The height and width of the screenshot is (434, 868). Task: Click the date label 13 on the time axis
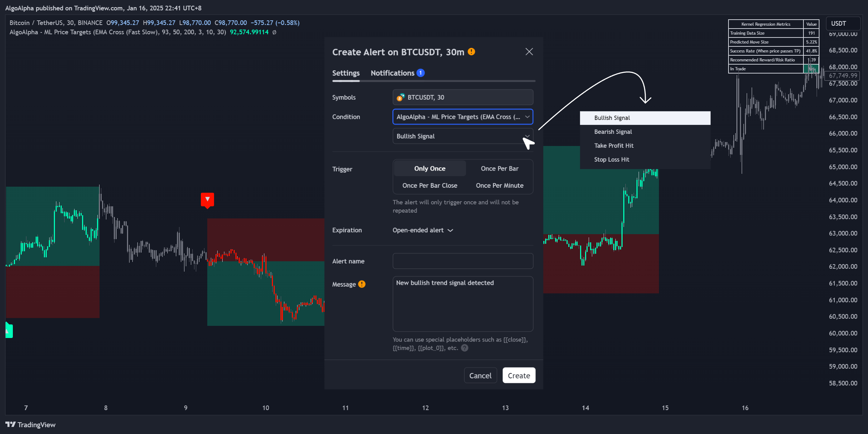(505, 408)
